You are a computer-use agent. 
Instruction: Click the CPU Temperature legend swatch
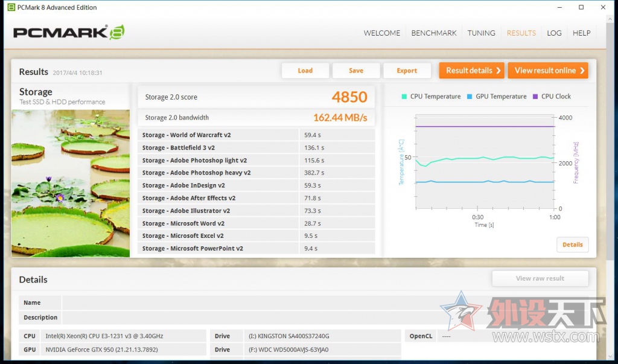[x=404, y=97]
